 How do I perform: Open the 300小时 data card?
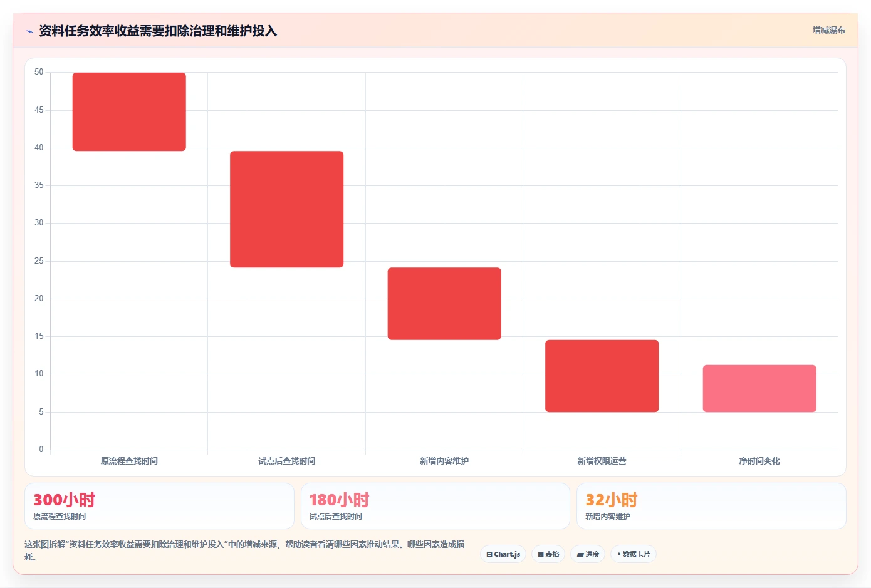pos(159,506)
